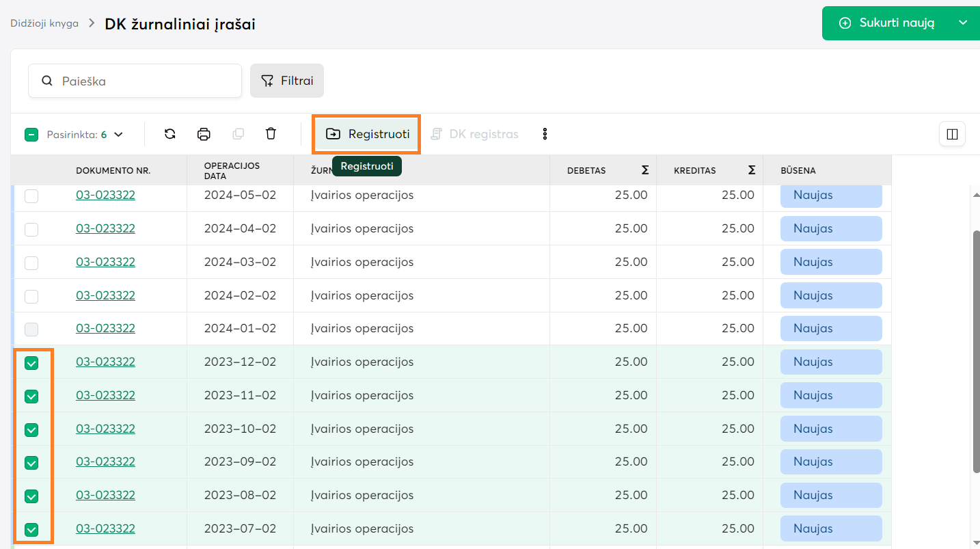Click the Registruoti button
This screenshot has width=980, height=549.
click(367, 134)
